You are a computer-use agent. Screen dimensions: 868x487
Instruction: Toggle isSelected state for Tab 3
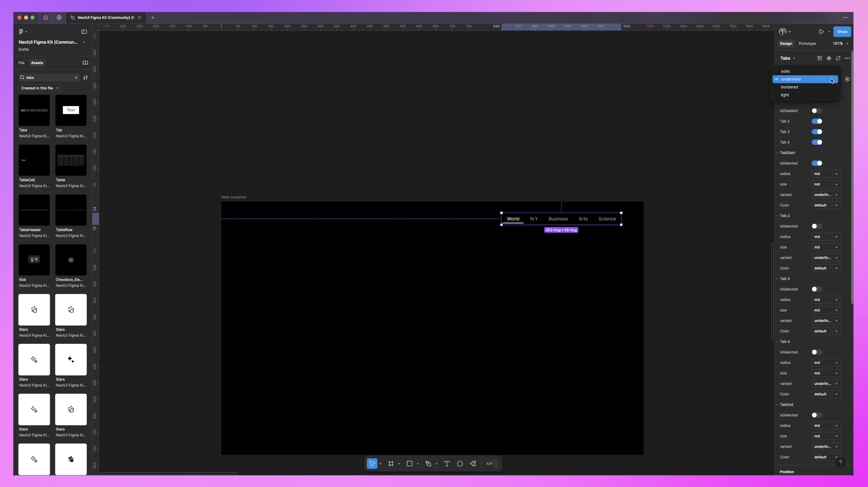coord(816,289)
